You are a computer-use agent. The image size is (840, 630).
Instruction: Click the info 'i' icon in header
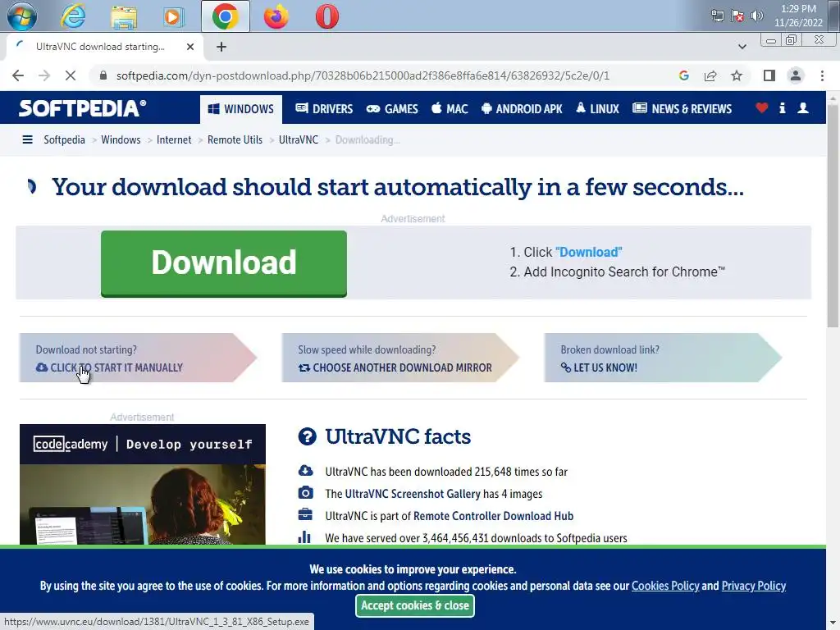coord(782,107)
